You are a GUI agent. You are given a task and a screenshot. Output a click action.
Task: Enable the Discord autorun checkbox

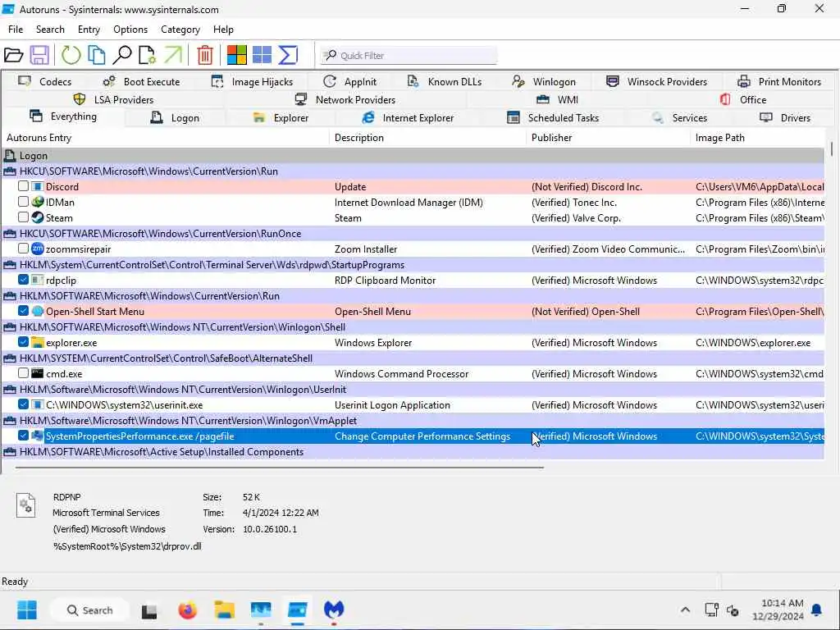pos(23,186)
